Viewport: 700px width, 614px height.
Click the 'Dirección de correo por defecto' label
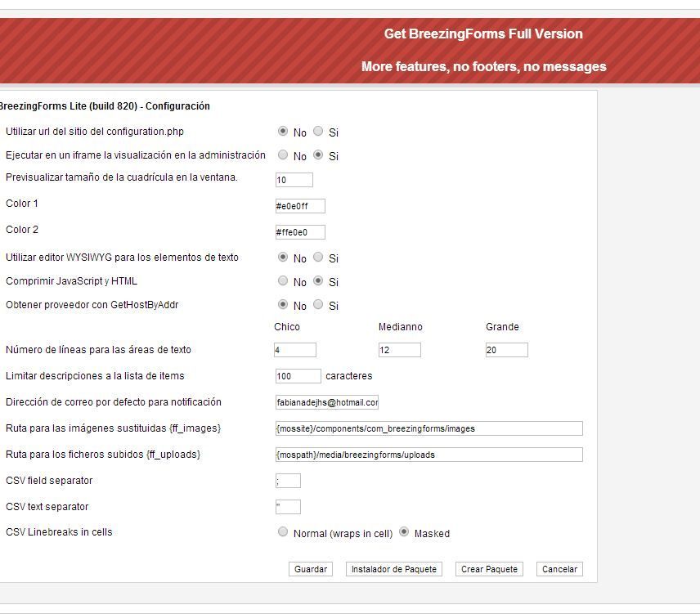[114, 402]
